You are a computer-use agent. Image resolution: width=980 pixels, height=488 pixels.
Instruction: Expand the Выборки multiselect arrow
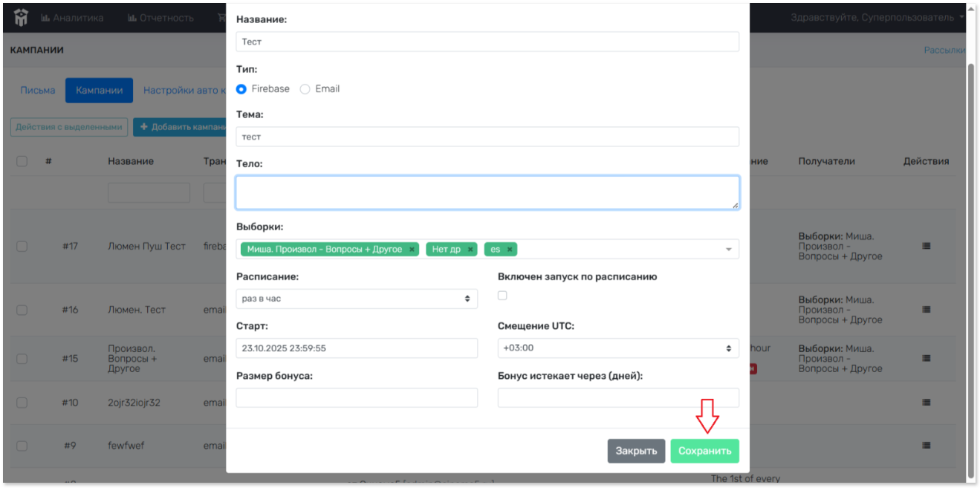pos(728,250)
